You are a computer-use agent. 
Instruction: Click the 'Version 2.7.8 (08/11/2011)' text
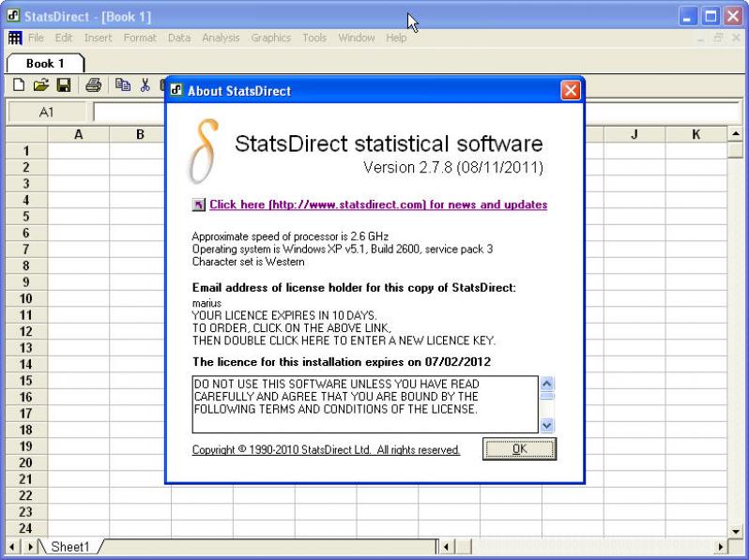pyautogui.click(x=453, y=168)
